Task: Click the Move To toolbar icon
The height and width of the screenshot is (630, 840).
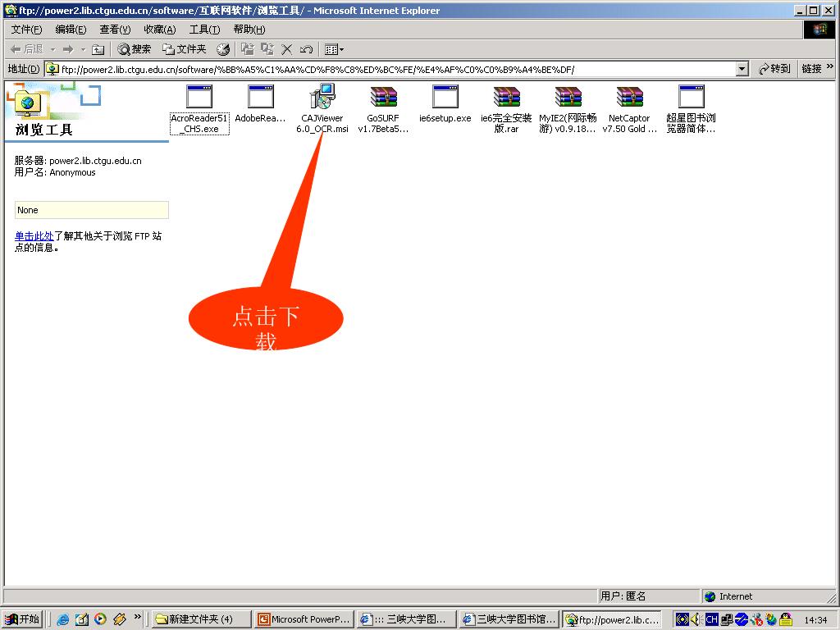Action: [248, 49]
